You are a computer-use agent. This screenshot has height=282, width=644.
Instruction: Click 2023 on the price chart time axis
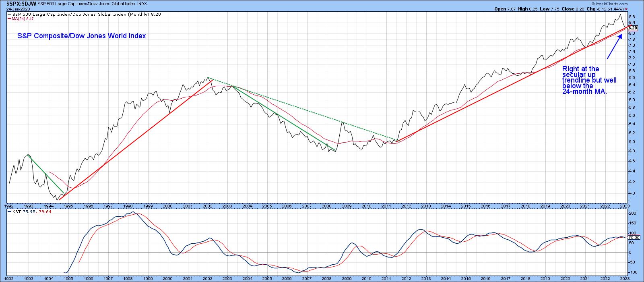(x=625, y=206)
